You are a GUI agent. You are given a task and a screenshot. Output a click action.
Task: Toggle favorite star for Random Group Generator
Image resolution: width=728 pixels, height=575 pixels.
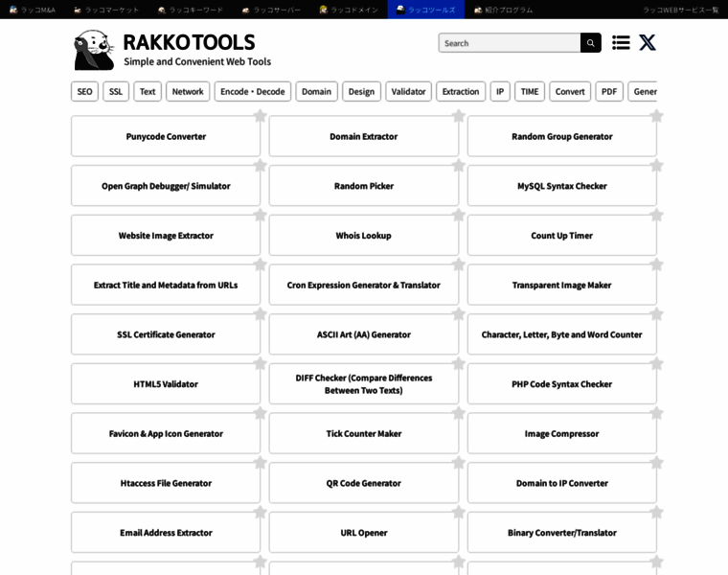pyautogui.click(x=656, y=116)
